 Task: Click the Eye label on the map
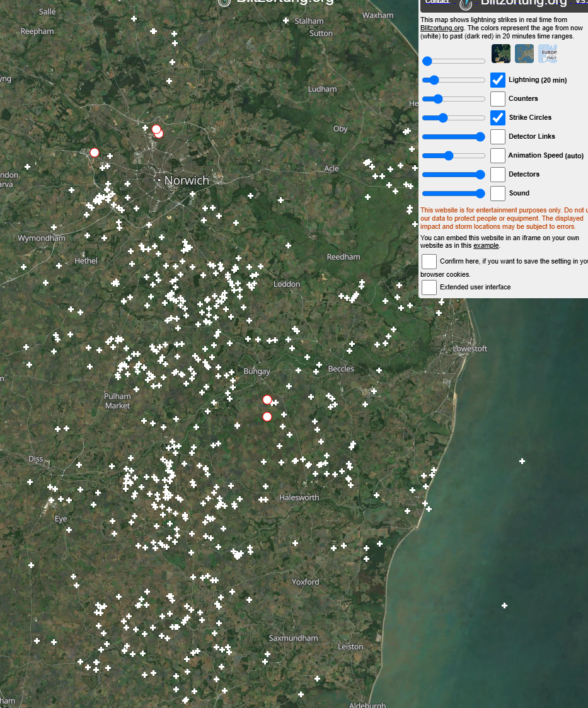pos(61,519)
